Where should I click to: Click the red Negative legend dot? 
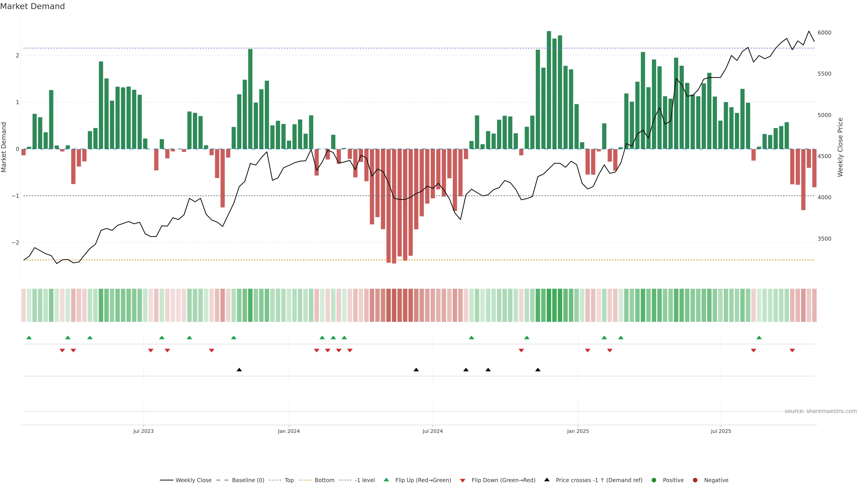pyautogui.click(x=695, y=480)
